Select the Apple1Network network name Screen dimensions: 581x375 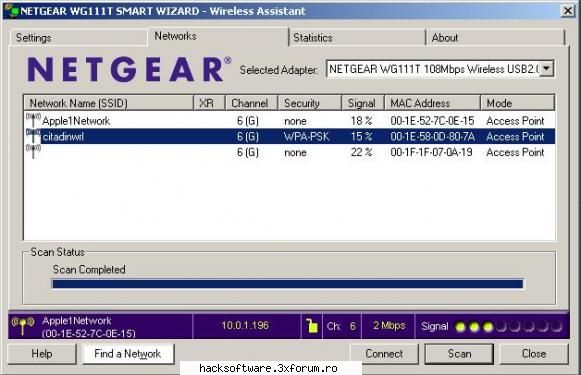(x=76, y=121)
